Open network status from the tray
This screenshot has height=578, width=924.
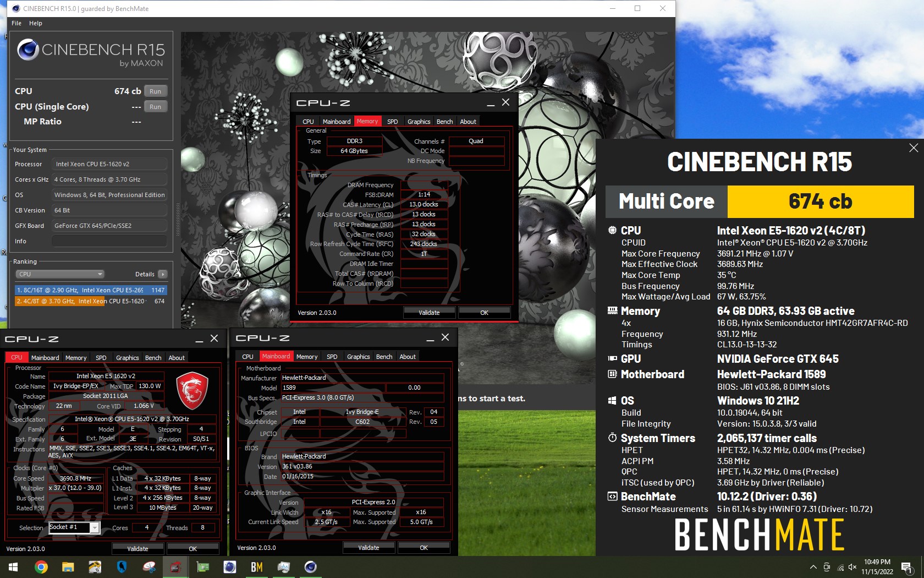(840, 567)
